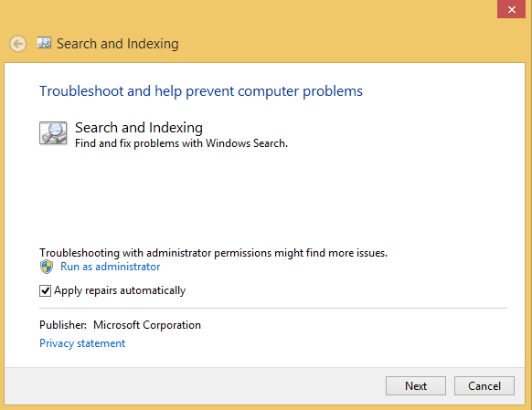532x410 pixels.
Task: Click 'Find and fix problems with Windows Search' description
Action: click(x=181, y=143)
